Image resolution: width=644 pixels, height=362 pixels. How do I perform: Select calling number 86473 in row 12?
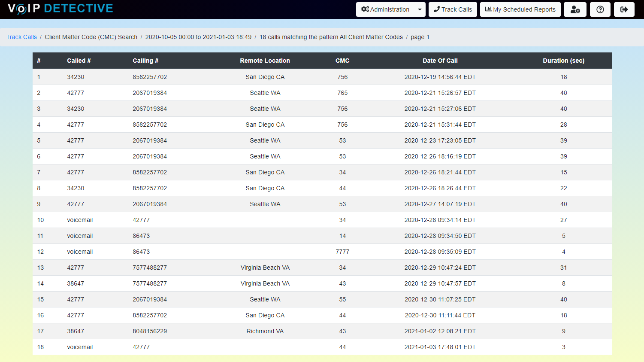click(x=141, y=252)
